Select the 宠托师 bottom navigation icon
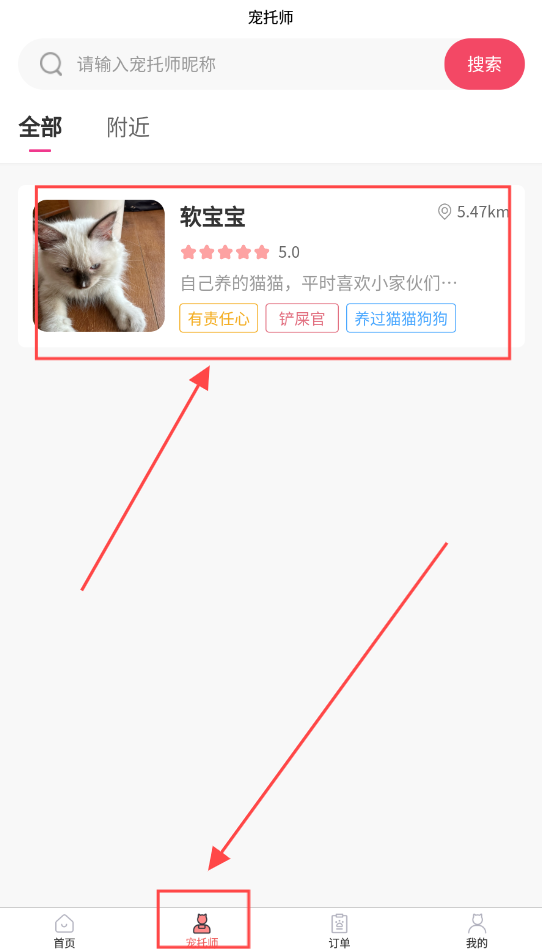This screenshot has width=542, height=949. [x=202, y=924]
